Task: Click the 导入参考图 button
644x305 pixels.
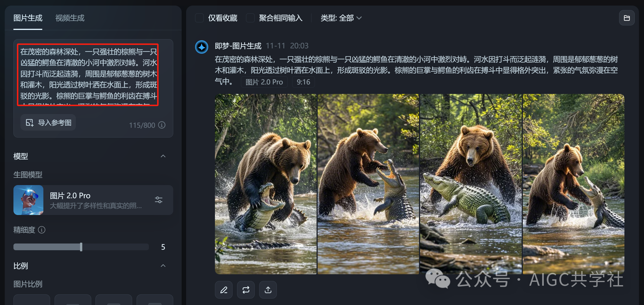Action: point(48,122)
